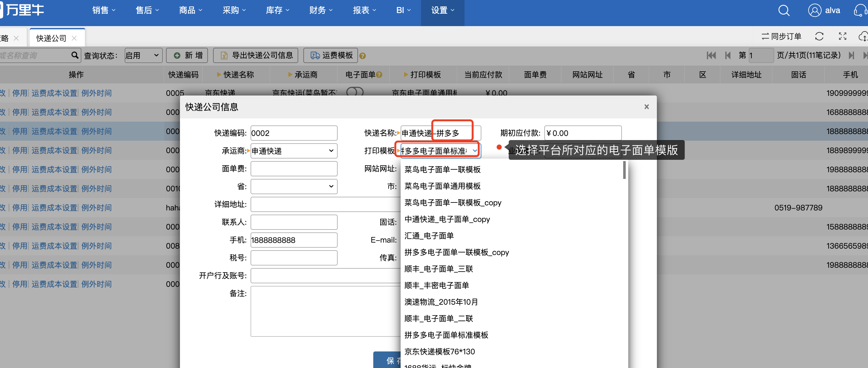This screenshot has height=368, width=868.
Task: Select 拼多多电子面单一联模板_copy option
Action: [x=457, y=252]
